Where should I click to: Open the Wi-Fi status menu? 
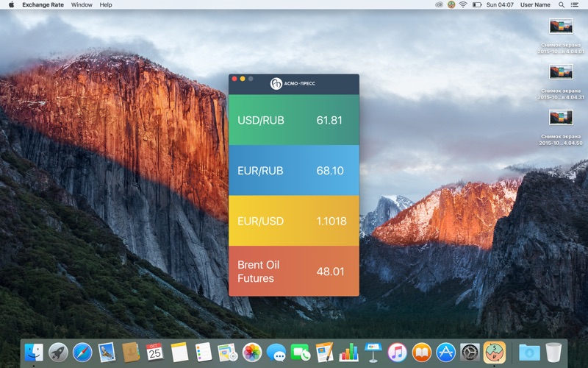click(x=463, y=5)
